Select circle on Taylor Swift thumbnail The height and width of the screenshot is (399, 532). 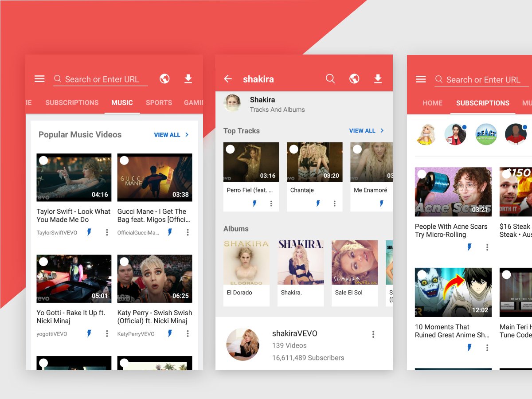click(43, 160)
